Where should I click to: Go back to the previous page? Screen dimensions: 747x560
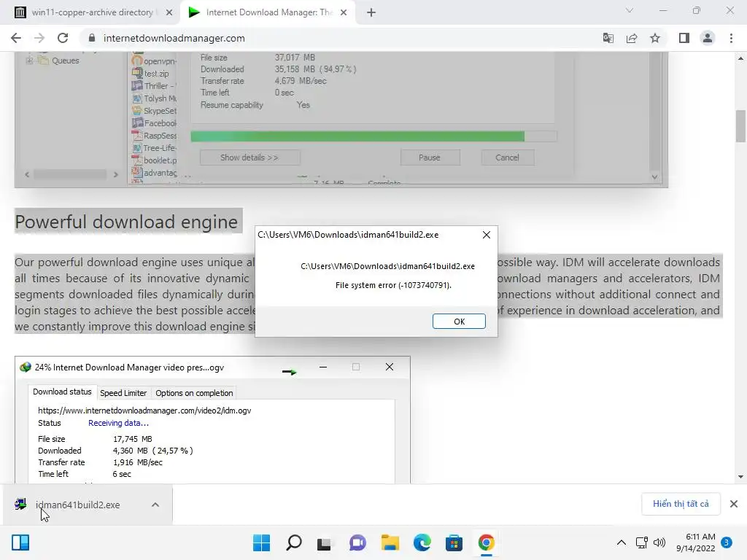[16, 38]
